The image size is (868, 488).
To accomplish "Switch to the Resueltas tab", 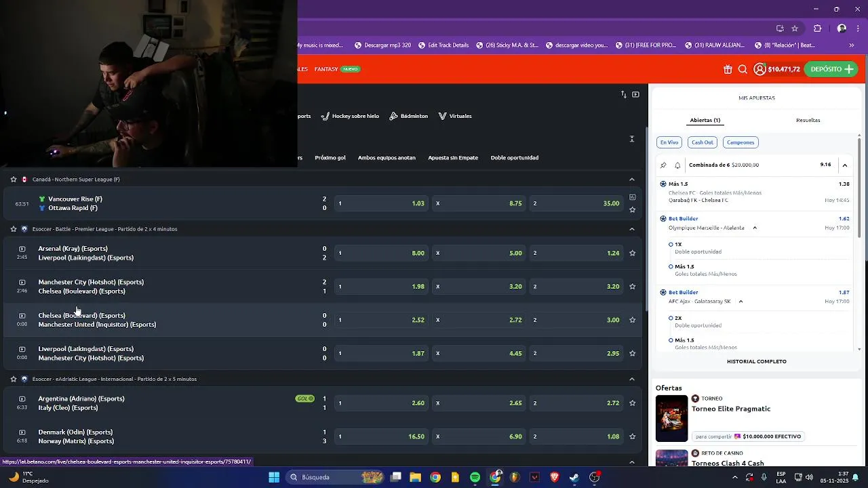I will pyautogui.click(x=808, y=120).
